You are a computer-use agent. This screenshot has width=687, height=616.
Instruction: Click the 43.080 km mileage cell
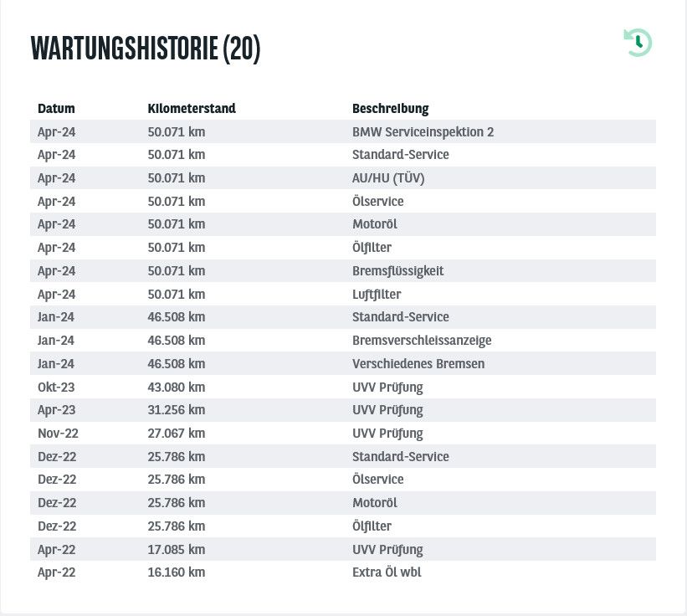(176, 388)
